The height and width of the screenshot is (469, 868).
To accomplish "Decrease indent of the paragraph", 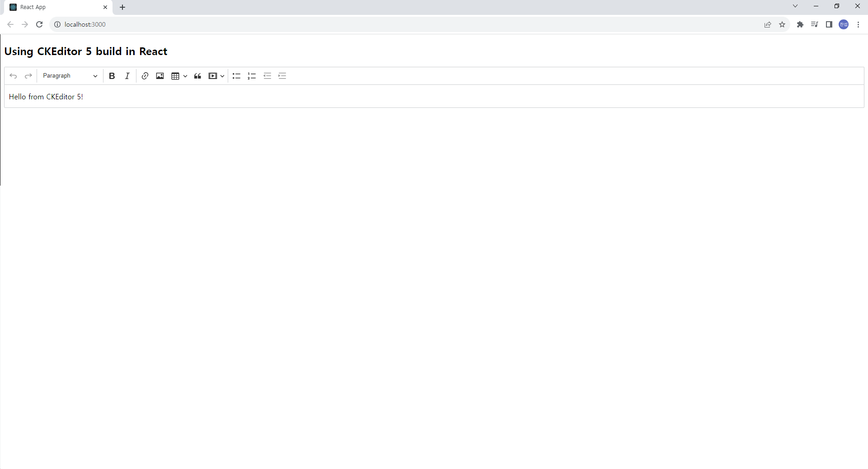I will point(267,76).
